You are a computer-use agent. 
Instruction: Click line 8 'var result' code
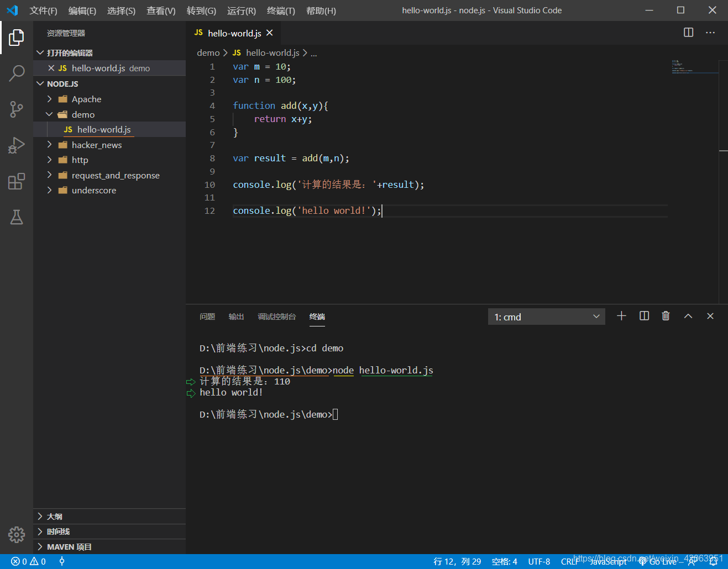click(x=291, y=158)
